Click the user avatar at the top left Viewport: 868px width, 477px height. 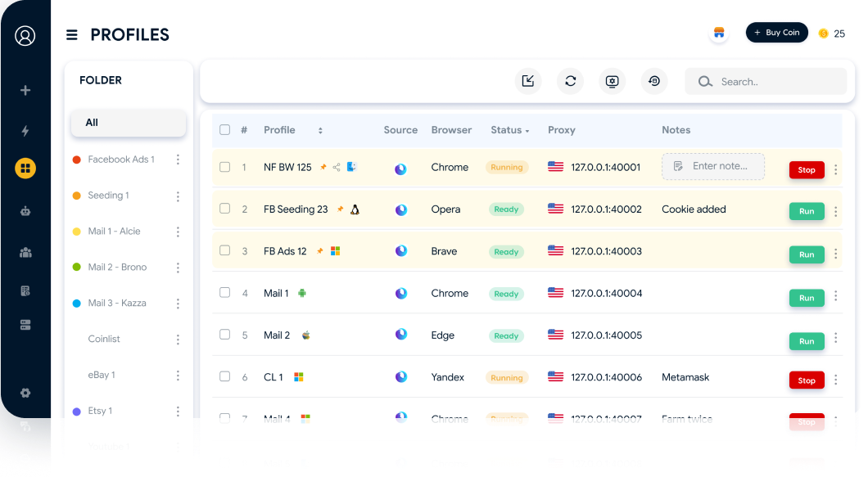click(25, 35)
